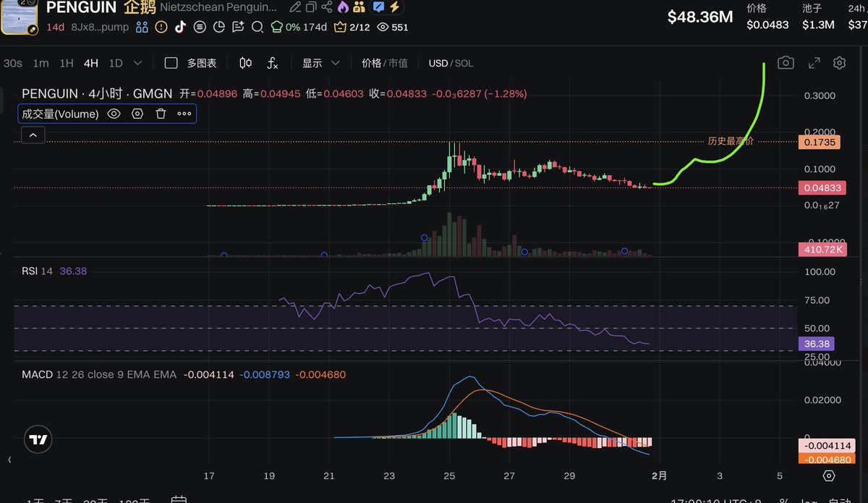Open the fx indicators dialog
868x503 pixels.
272,64
